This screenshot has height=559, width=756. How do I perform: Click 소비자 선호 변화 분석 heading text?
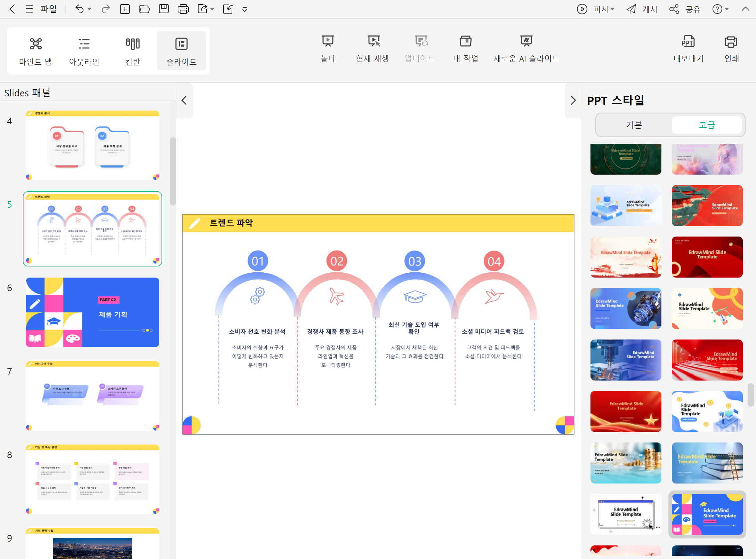[257, 332]
